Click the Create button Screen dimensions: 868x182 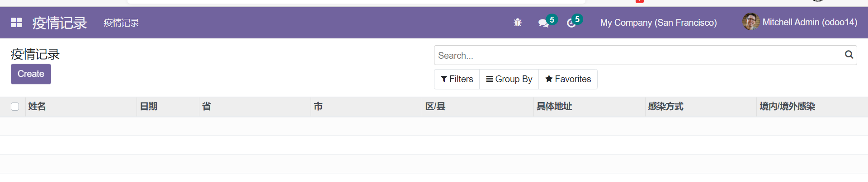coord(31,74)
